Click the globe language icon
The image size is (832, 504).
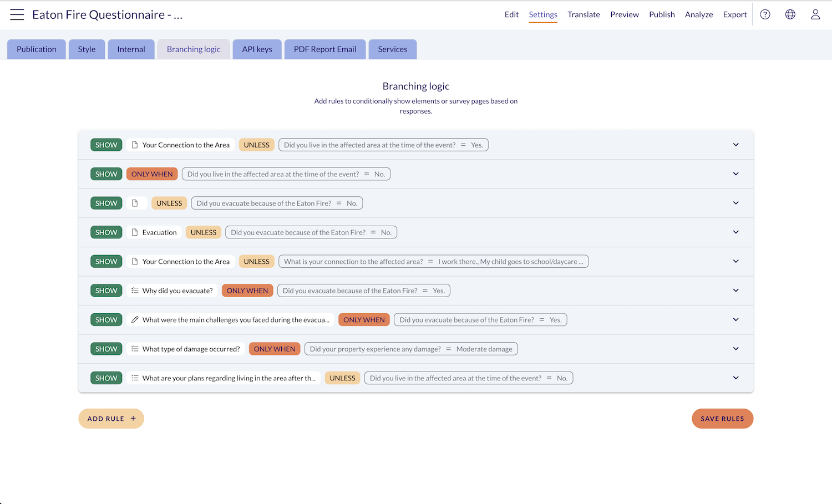790,14
